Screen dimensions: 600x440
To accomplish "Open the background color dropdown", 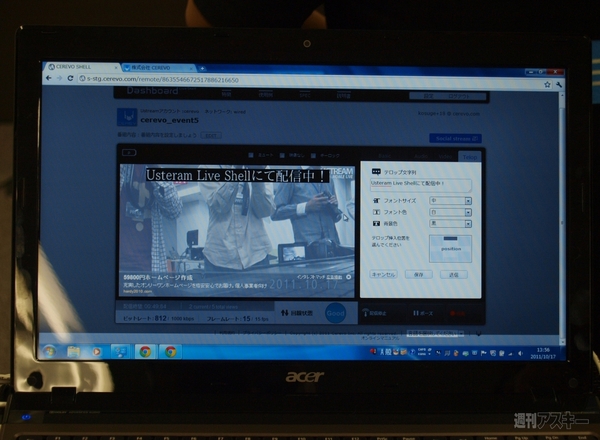I will 450,223.
